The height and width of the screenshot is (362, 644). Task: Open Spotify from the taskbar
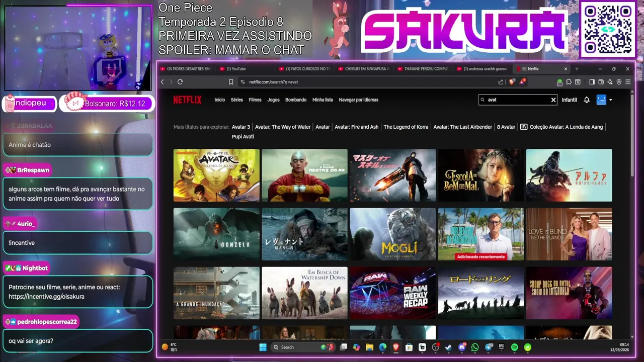click(x=514, y=347)
